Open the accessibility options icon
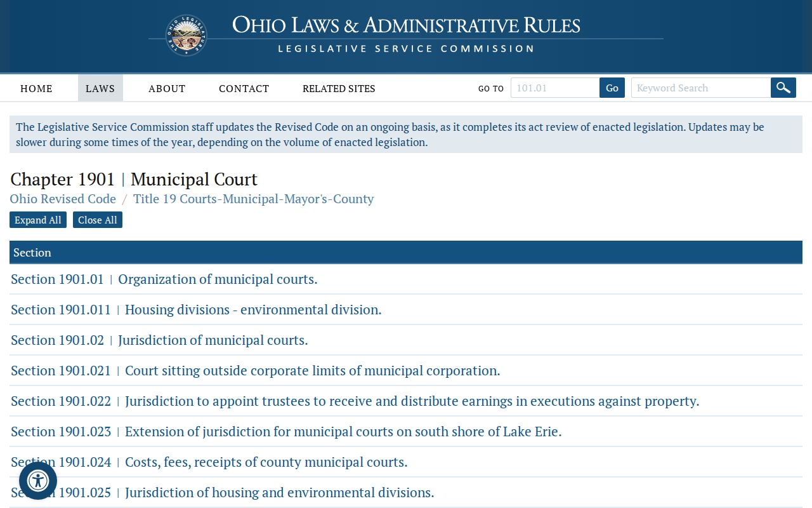 pyautogui.click(x=38, y=481)
